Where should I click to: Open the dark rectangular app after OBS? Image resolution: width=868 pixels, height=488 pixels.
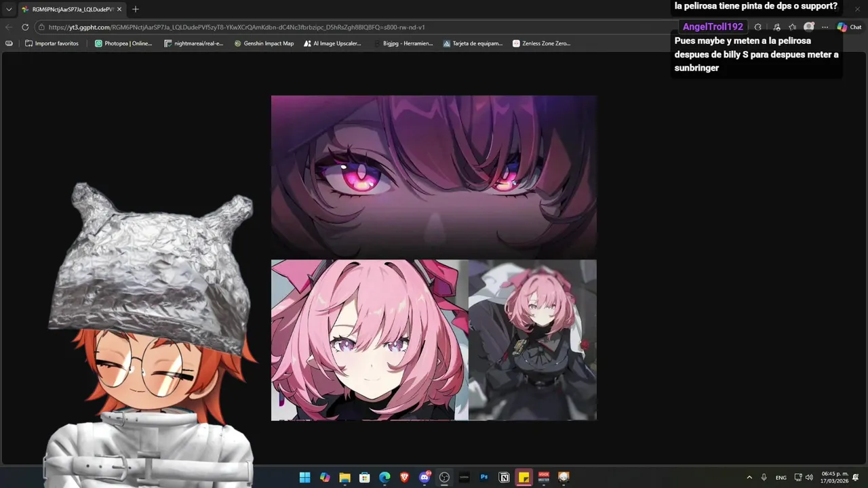coord(464,477)
